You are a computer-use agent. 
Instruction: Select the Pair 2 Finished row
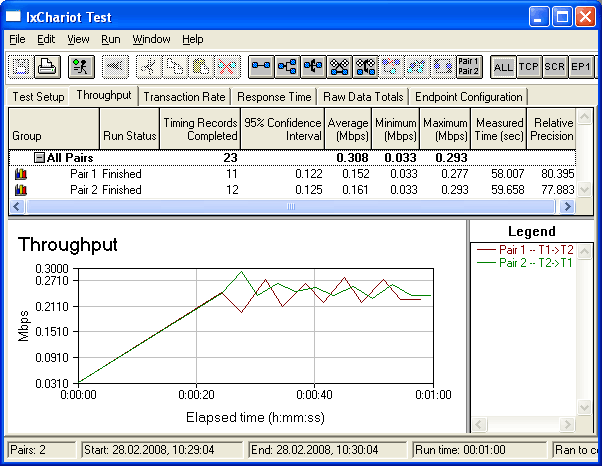pyautogui.click(x=292, y=190)
